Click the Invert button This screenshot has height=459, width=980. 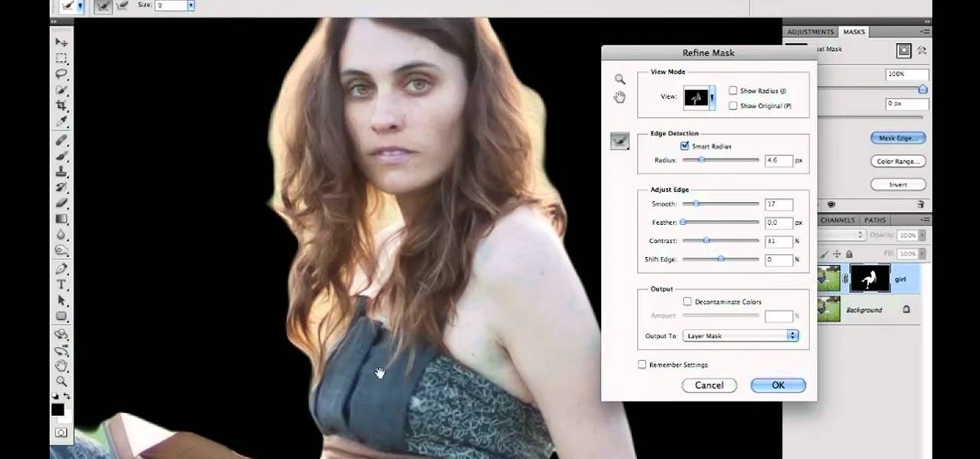[898, 184]
